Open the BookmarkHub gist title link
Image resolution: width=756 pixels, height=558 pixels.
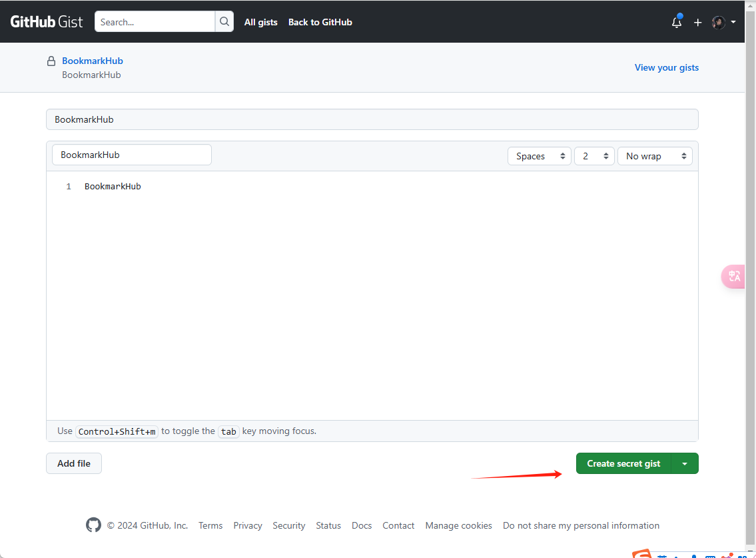(93, 61)
